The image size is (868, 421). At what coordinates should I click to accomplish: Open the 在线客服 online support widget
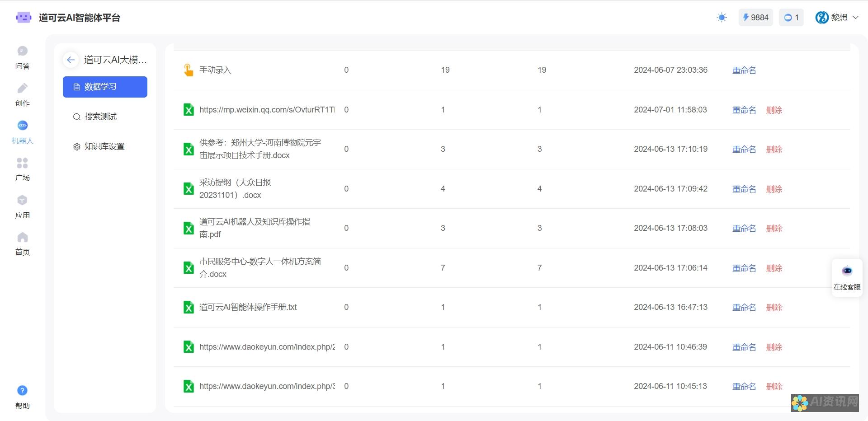tap(847, 277)
